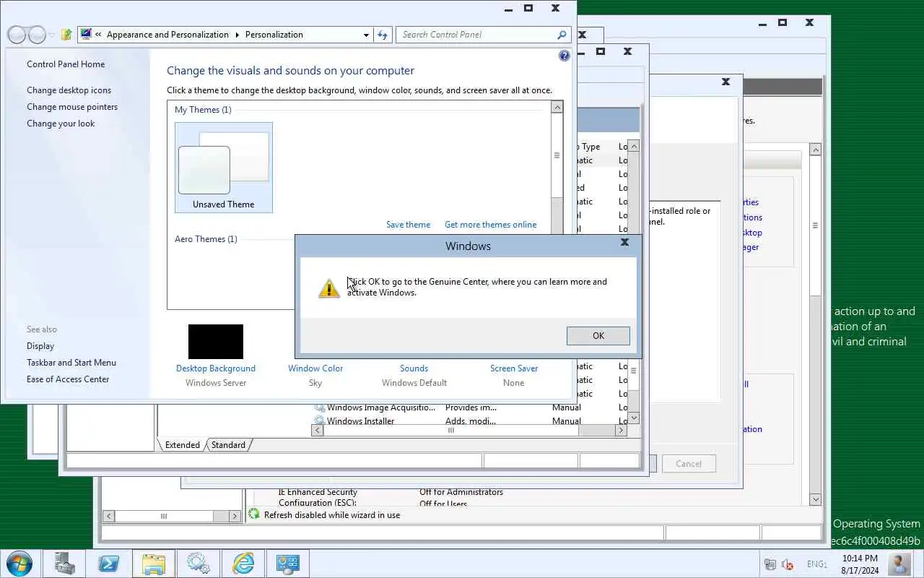
Task: Open Ease of Access Center link
Action: coord(68,379)
